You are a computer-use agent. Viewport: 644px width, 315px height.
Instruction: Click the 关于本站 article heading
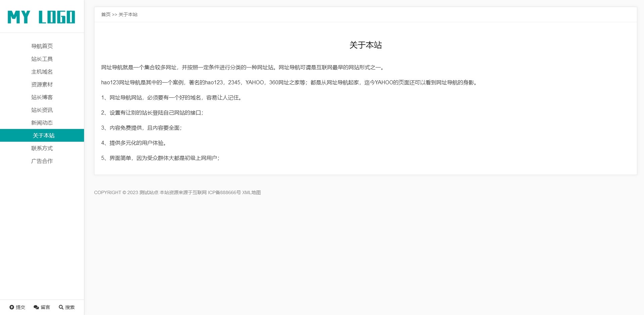(366, 45)
